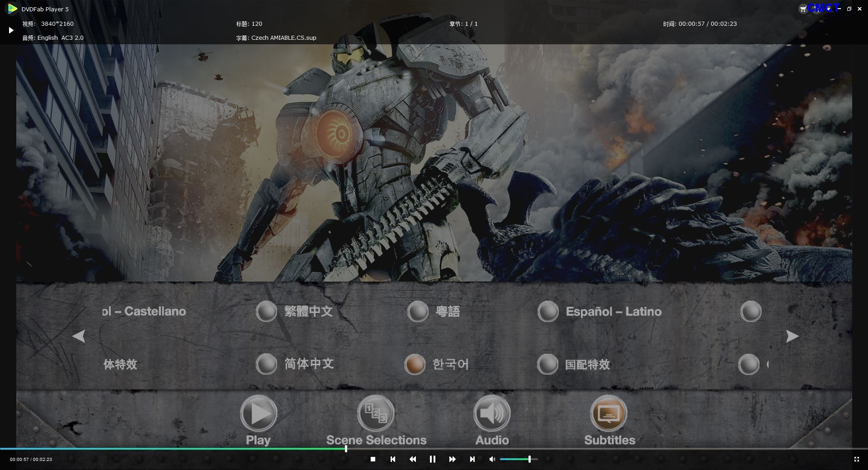Pause the video playback
868x470 pixels.
coord(433,459)
